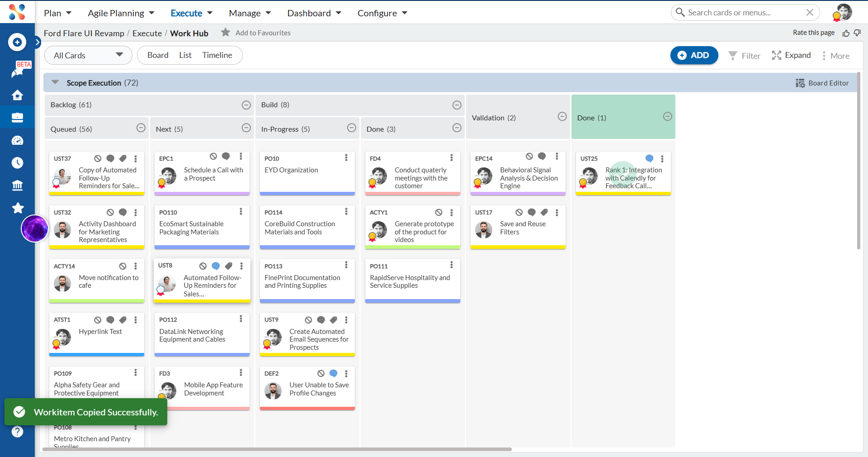The width and height of the screenshot is (868, 457).
Task: Open the quick add plus icon in sidebar
Action: point(17,42)
